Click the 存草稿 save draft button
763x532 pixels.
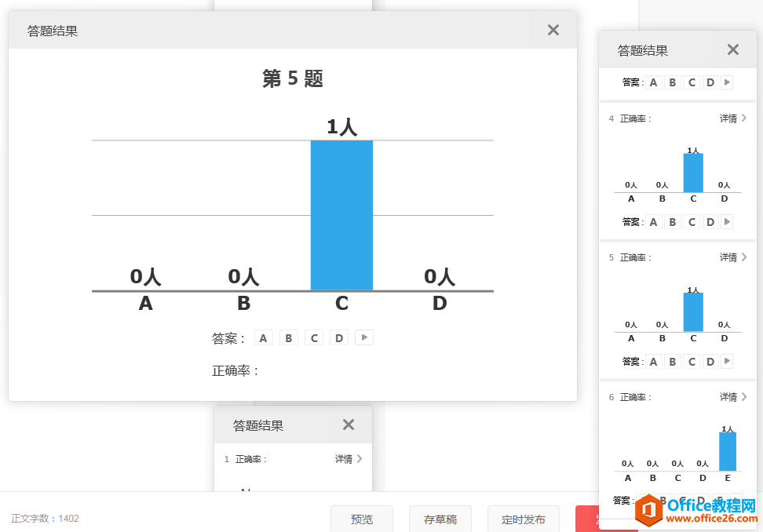(x=440, y=519)
